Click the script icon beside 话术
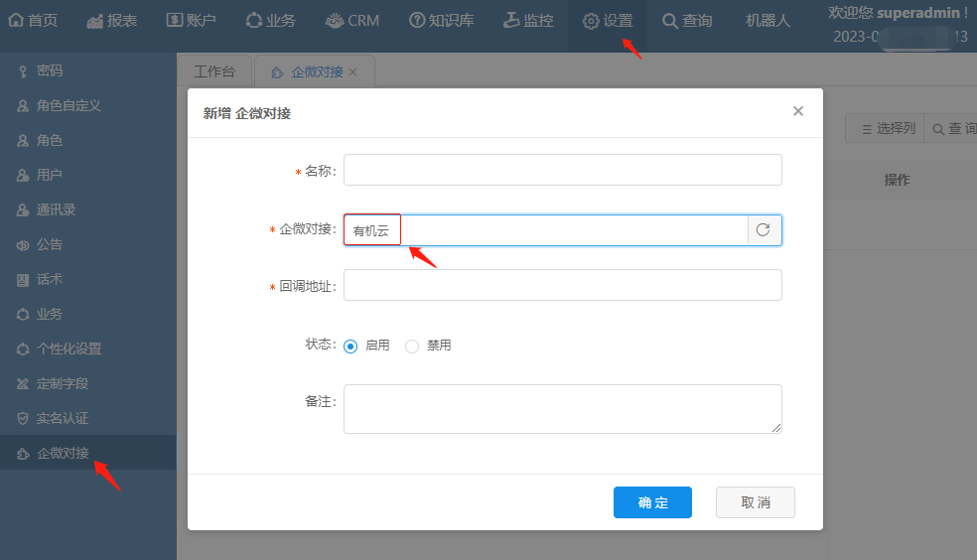 click(23, 280)
